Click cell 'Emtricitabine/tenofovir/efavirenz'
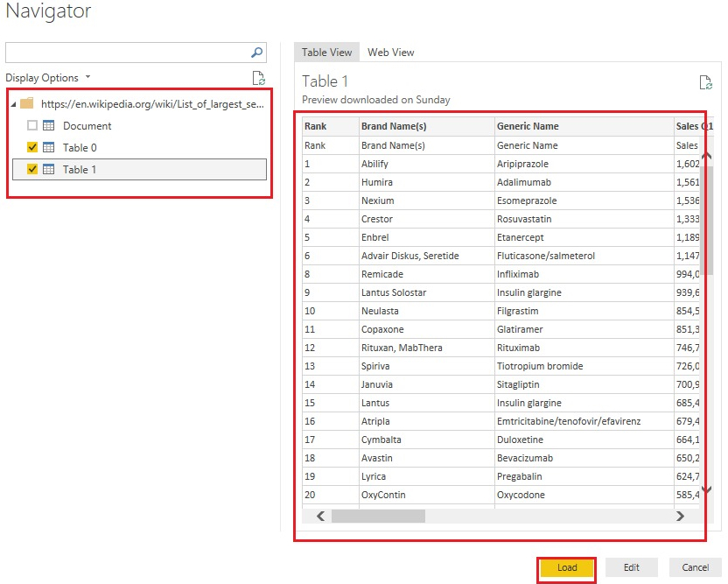728x584 pixels. point(584,421)
